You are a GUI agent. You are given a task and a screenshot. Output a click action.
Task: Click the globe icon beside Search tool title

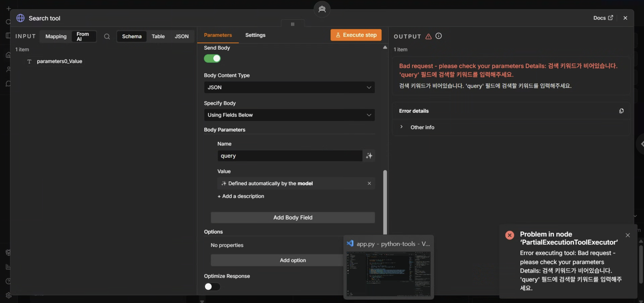coord(21,18)
